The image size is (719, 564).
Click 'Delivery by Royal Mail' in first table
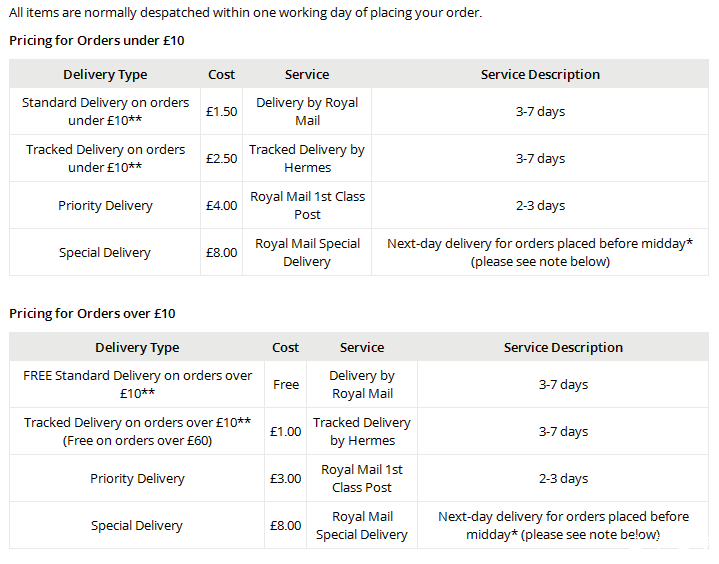pos(307,111)
